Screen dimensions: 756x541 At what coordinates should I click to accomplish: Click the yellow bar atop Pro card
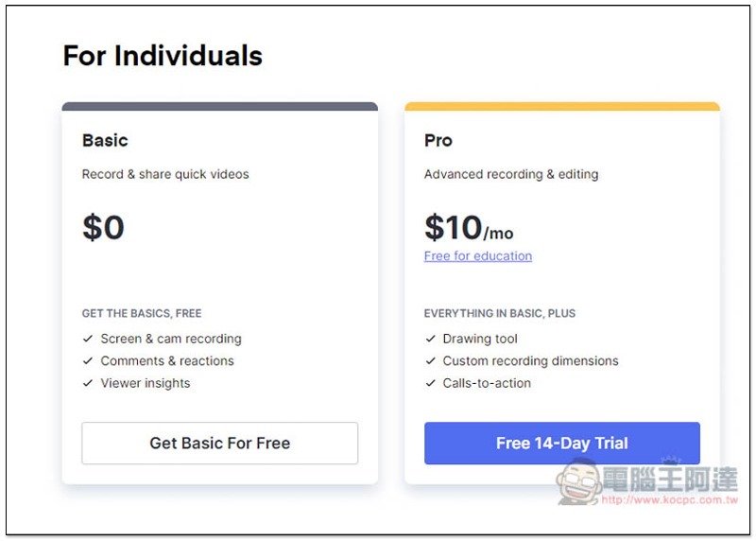point(561,107)
